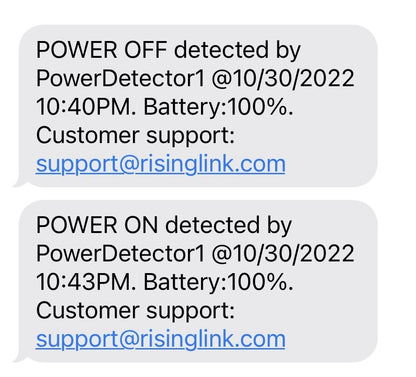The image size is (416, 377).
Task: Click the tail of the POWER ON bubble
Action: [19, 359]
